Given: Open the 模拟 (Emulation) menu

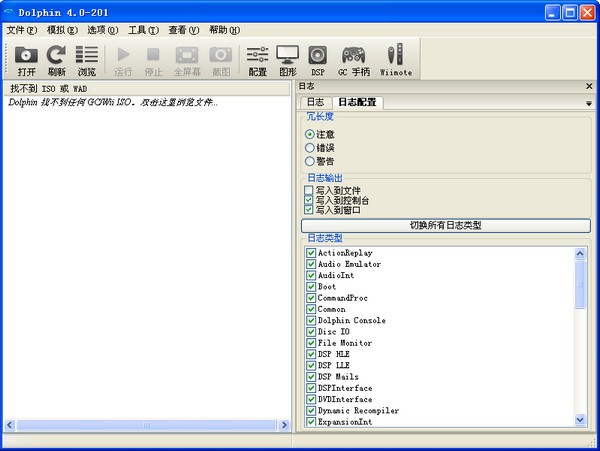Looking at the screenshot, I should point(60,30).
